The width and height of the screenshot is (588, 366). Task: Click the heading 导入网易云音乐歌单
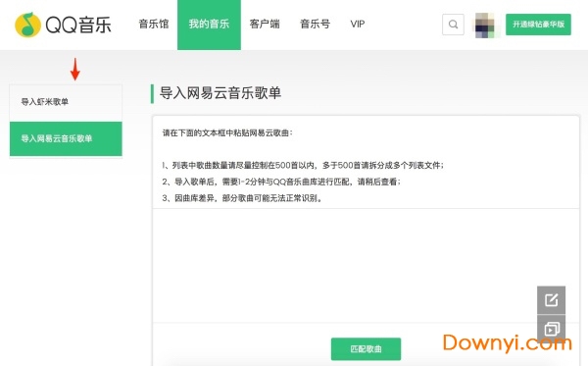point(220,93)
